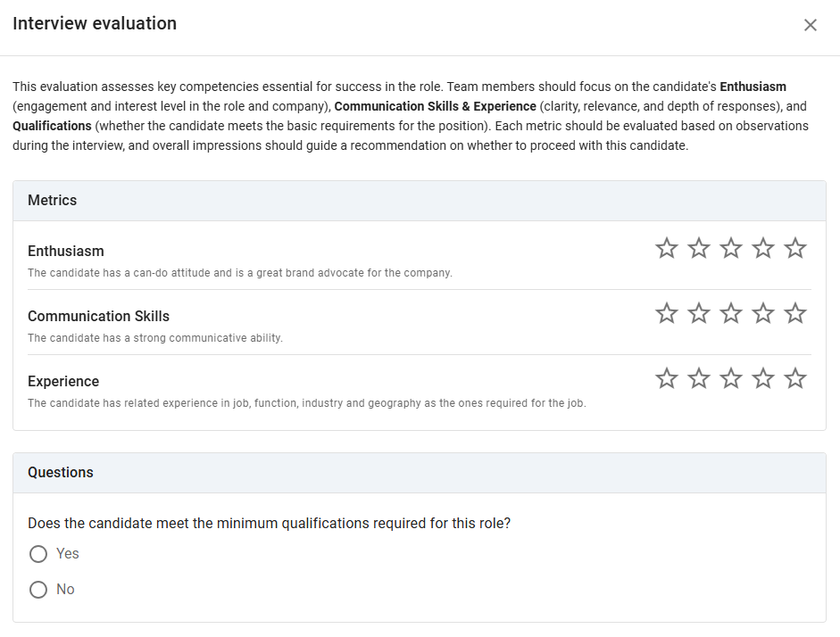
Task: Set Communication Skills rating to one star
Action: click(x=666, y=313)
